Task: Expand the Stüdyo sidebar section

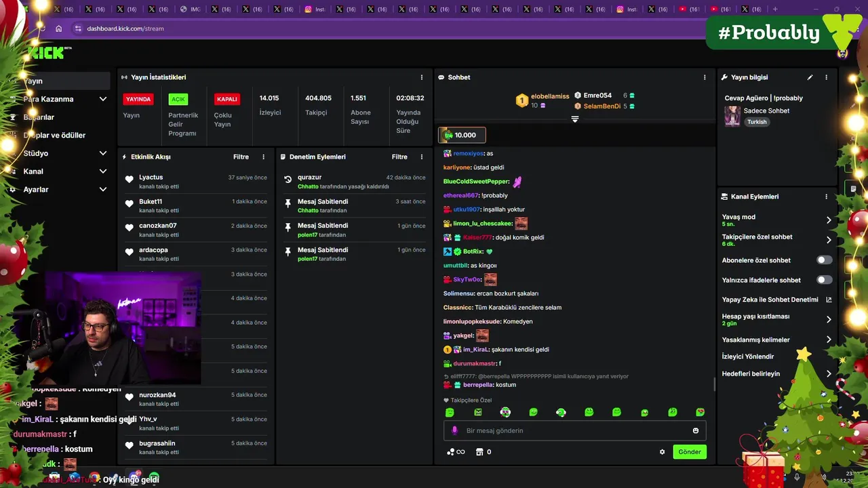Action: click(x=103, y=153)
